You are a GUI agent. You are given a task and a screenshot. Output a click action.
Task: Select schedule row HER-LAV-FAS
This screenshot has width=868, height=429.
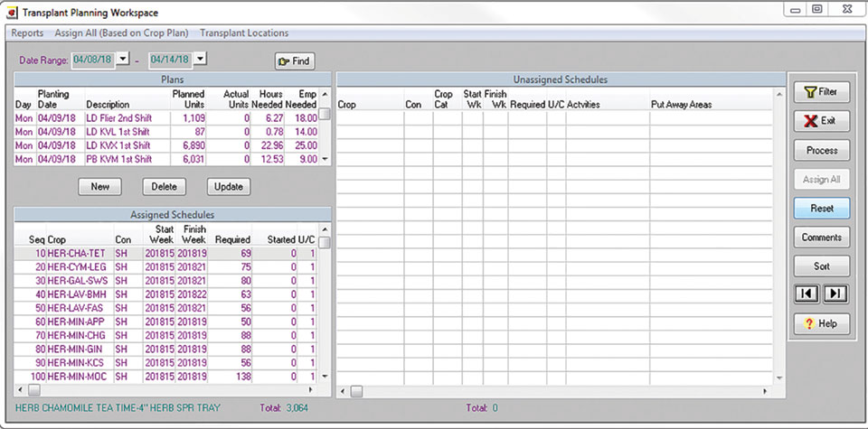(x=166, y=308)
